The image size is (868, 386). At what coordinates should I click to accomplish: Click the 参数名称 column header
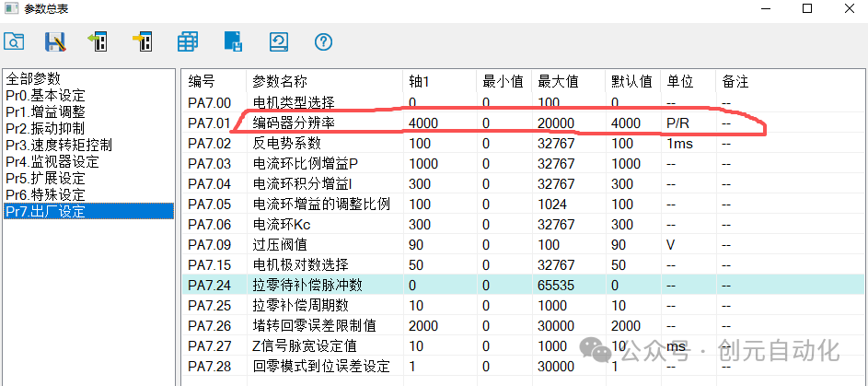279,81
